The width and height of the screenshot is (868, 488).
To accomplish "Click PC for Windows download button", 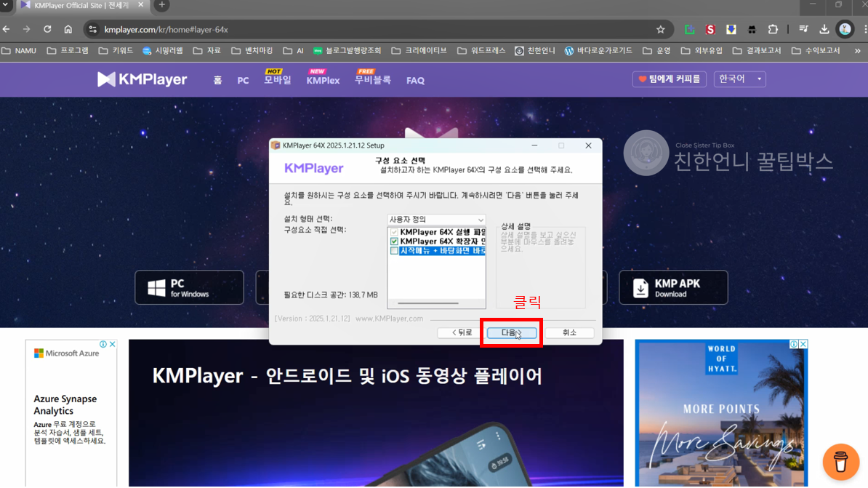I will coord(189,287).
